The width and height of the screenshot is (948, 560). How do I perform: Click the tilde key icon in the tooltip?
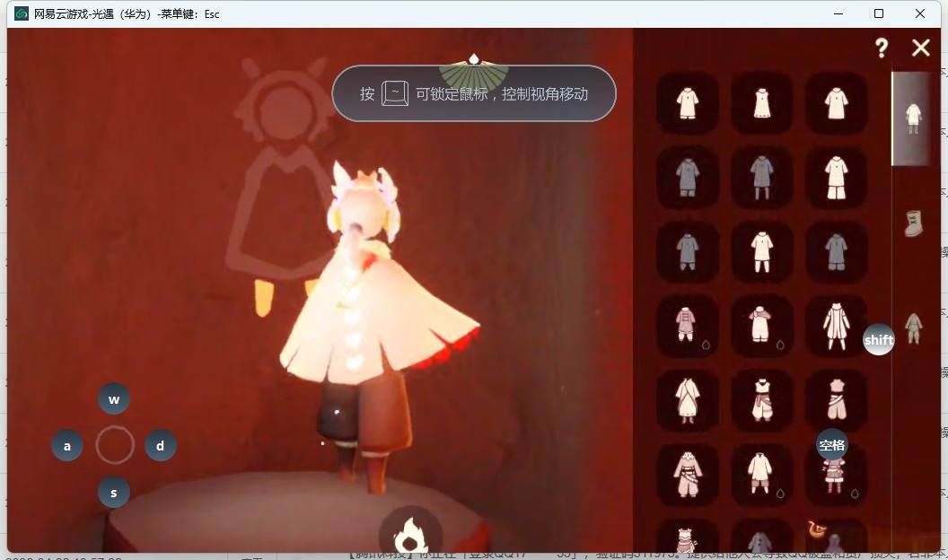[395, 93]
